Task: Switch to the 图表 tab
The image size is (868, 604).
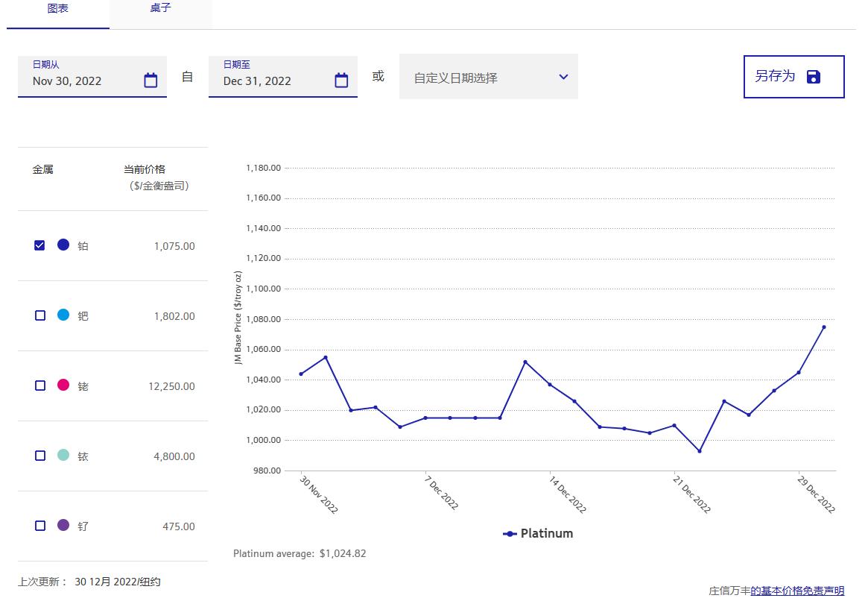Action: (x=58, y=8)
